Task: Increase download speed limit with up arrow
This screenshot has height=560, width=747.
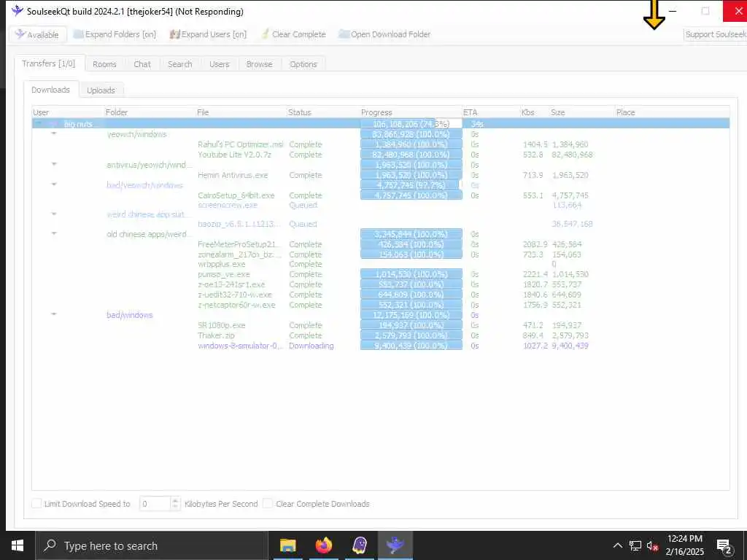Action: click(x=175, y=500)
